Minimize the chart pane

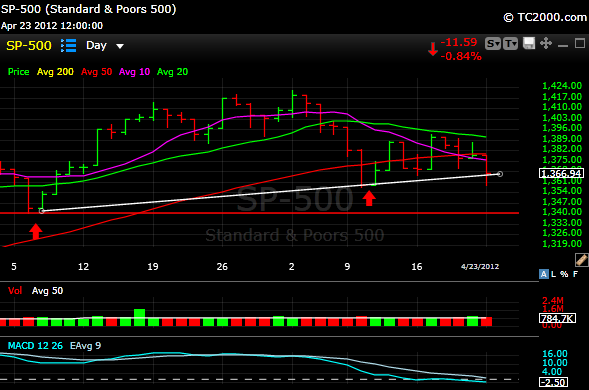click(563, 45)
